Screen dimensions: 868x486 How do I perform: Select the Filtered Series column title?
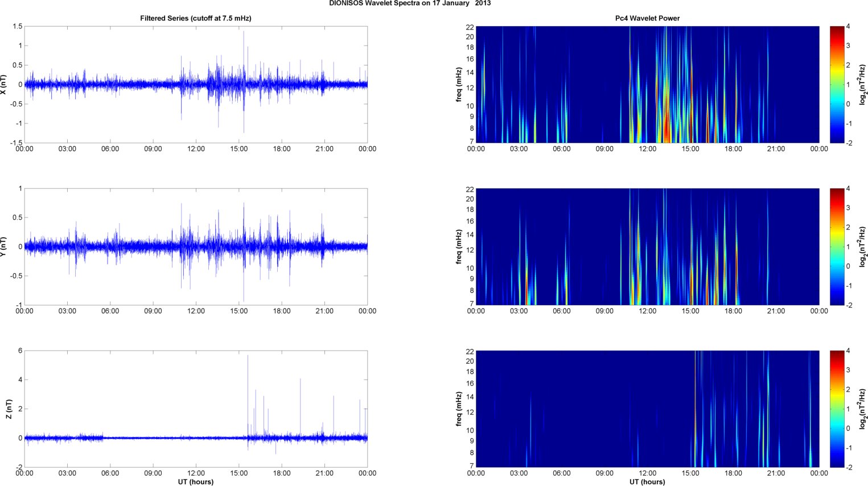click(195, 18)
